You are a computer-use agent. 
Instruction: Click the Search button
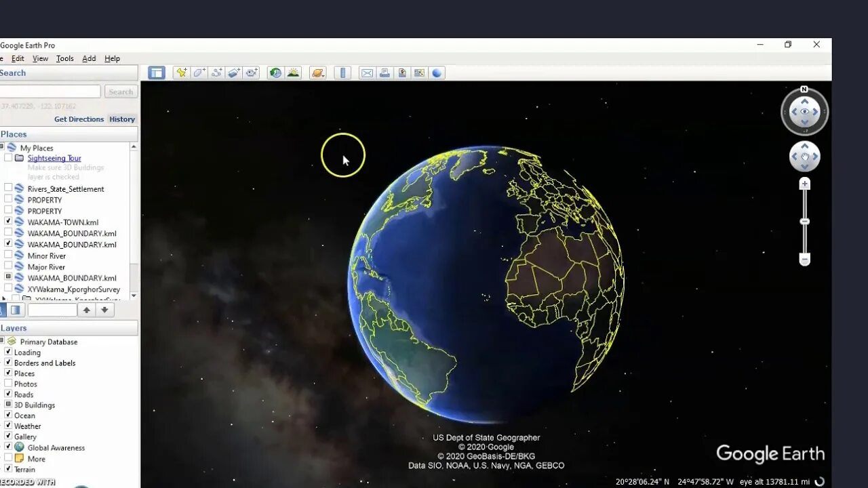pos(121,91)
